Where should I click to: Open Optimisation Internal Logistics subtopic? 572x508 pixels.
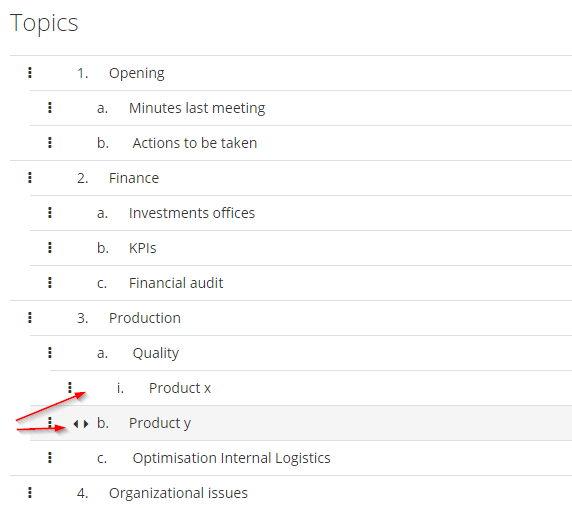(231, 458)
